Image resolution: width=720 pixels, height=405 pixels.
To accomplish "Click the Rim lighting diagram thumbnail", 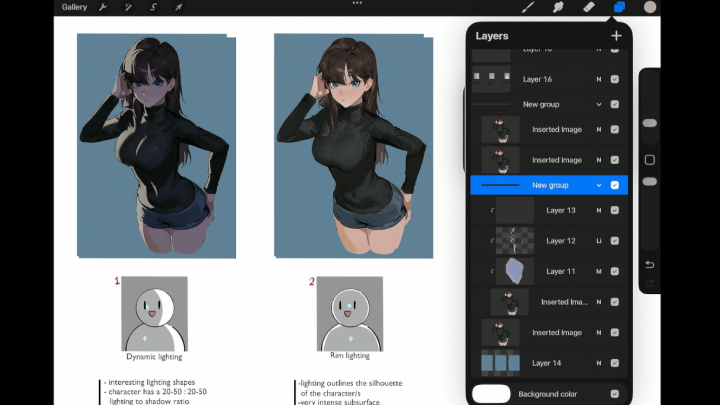I will click(349, 314).
